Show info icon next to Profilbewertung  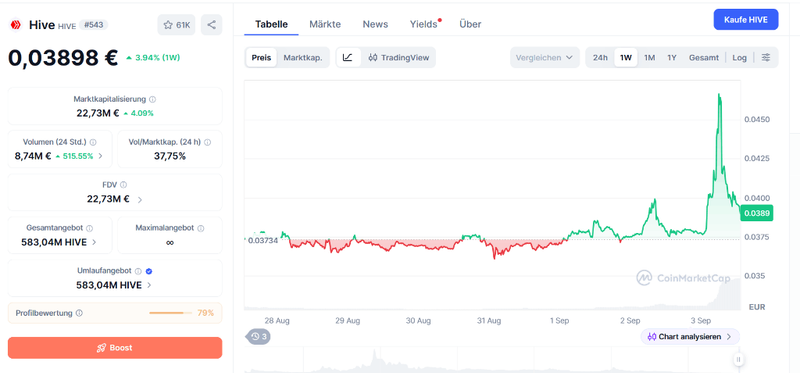click(x=79, y=313)
